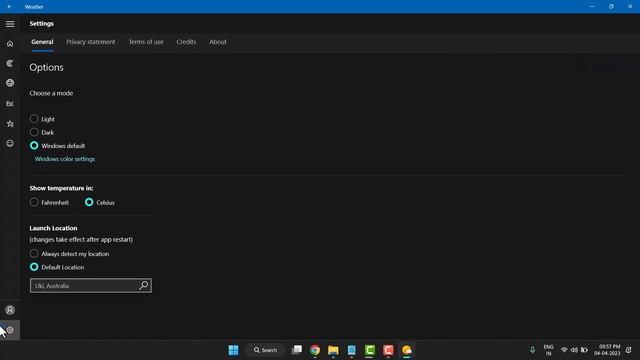The height and width of the screenshot is (360, 640).
Task: Click the ENG IN language indicator
Action: [x=549, y=350]
